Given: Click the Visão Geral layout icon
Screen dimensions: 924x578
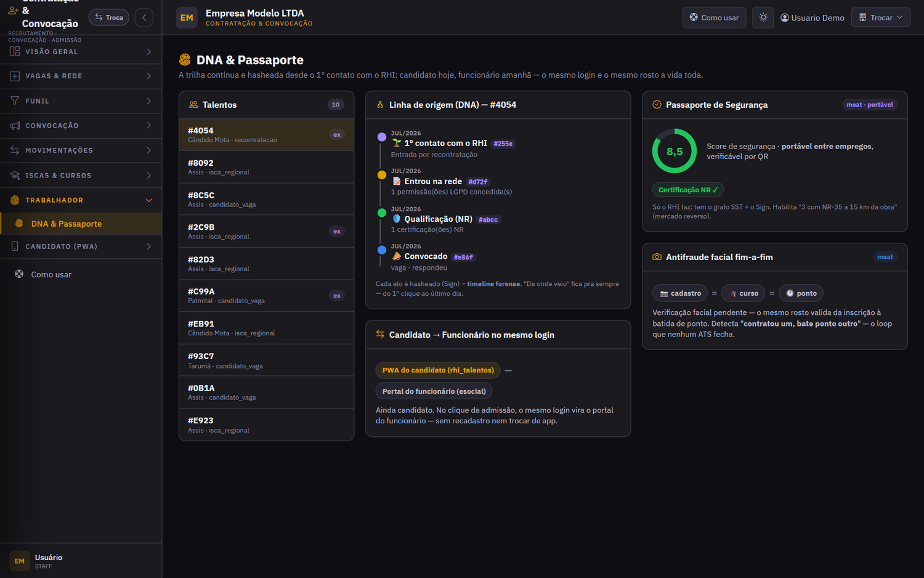Looking at the screenshot, I should click(15, 52).
